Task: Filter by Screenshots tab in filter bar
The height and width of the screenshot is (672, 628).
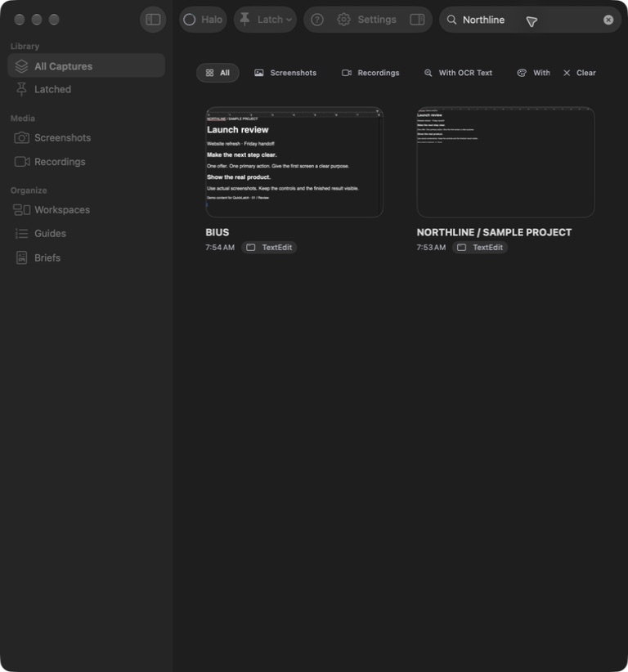Action: click(x=285, y=73)
